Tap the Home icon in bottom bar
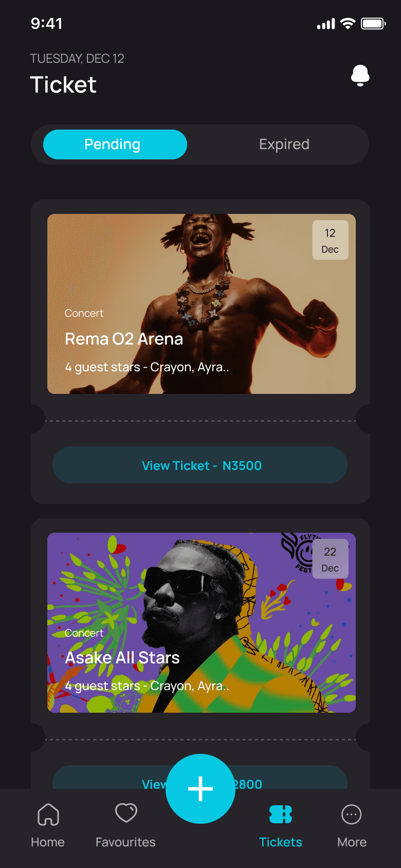Screen dimensions: 401x868 [x=48, y=814]
